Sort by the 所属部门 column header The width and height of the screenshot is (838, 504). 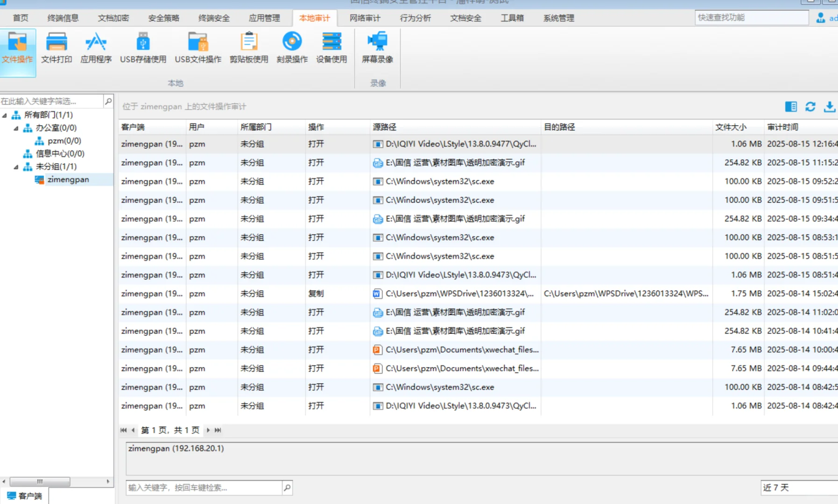pyautogui.click(x=272, y=127)
